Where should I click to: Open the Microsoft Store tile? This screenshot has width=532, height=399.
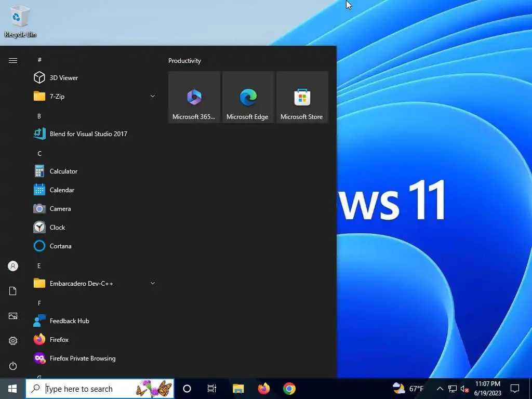[x=302, y=97]
